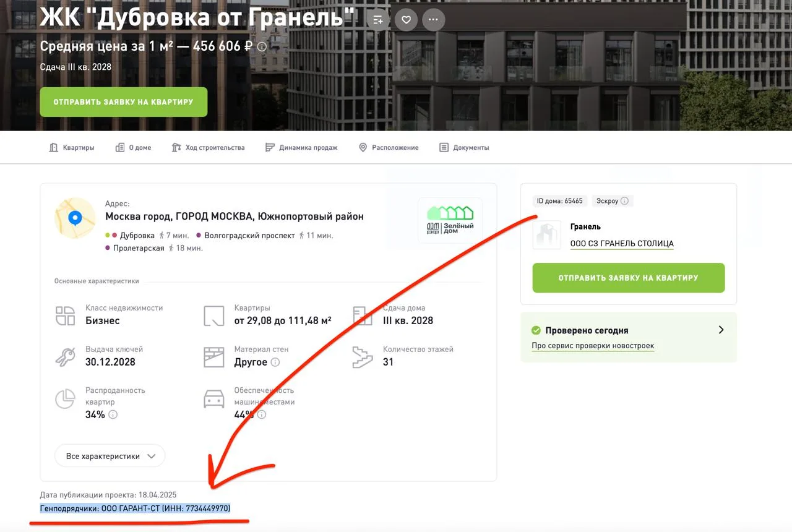Open the three-dots more options menu
The image size is (792, 532).
tap(434, 20)
